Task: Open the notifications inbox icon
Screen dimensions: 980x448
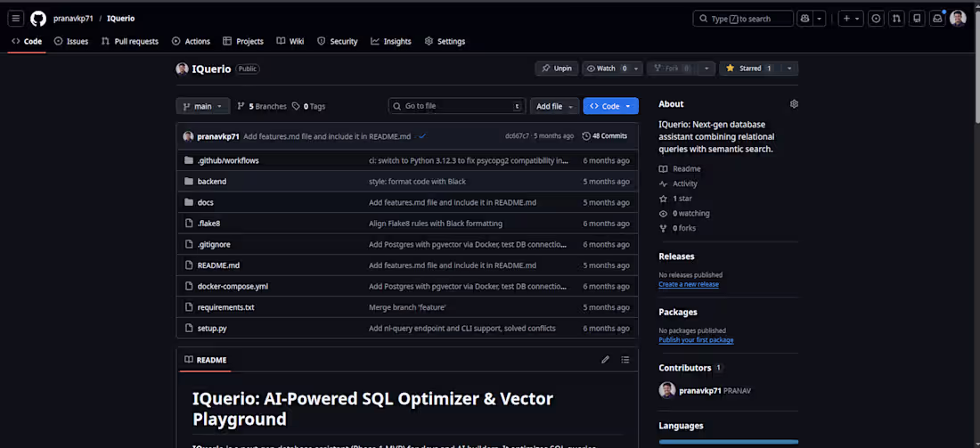Action: point(937,19)
